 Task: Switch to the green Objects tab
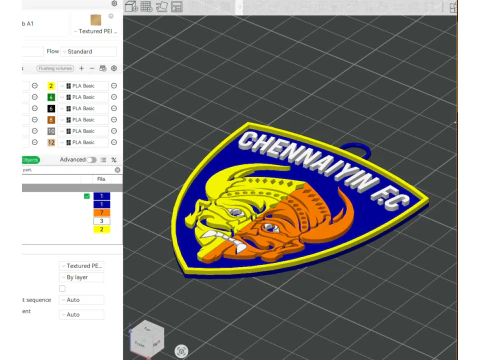point(31,160)
